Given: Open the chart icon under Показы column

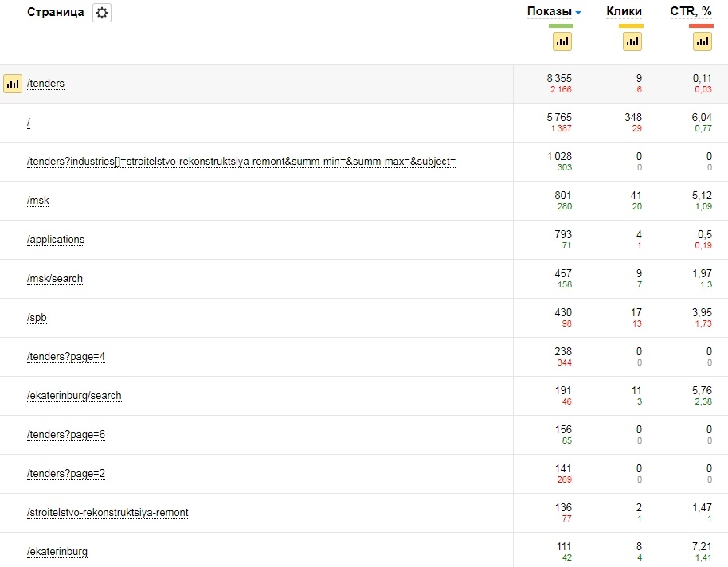Looking at the screenshot, I should coord(562,41).
